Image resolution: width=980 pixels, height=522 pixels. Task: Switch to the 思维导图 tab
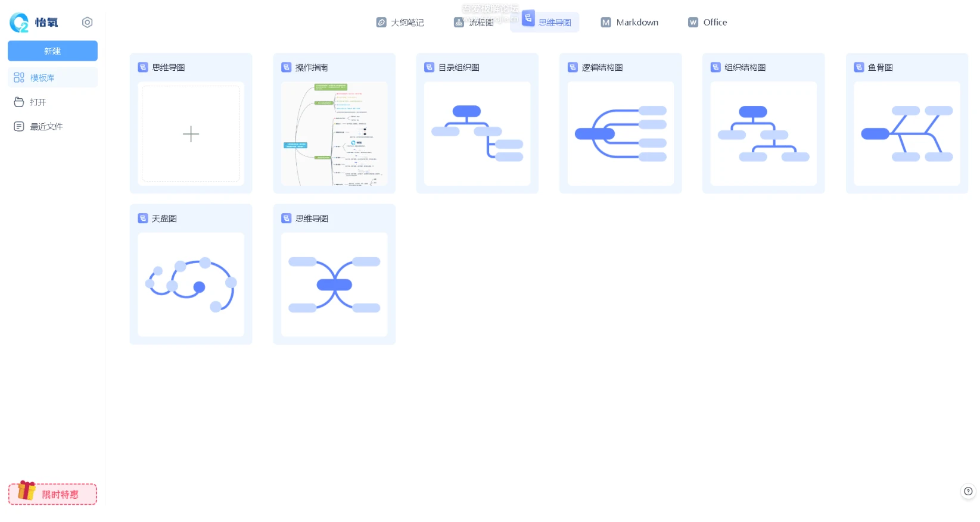[x=545, y=22]
